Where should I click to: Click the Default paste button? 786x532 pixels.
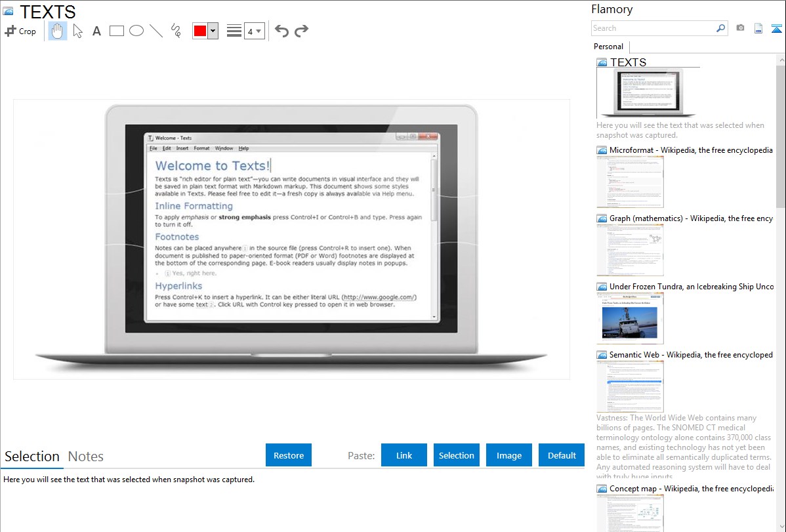[x=562, y=455]
